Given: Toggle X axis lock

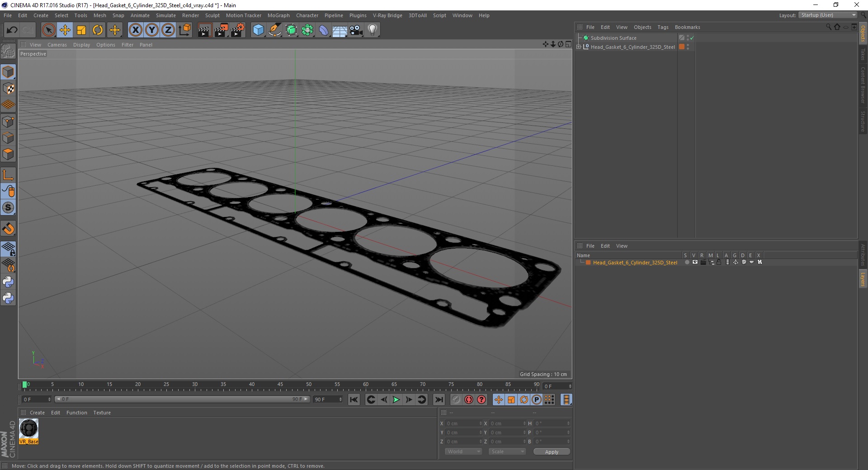Looking at the screenshot, I should pos(135,30).
